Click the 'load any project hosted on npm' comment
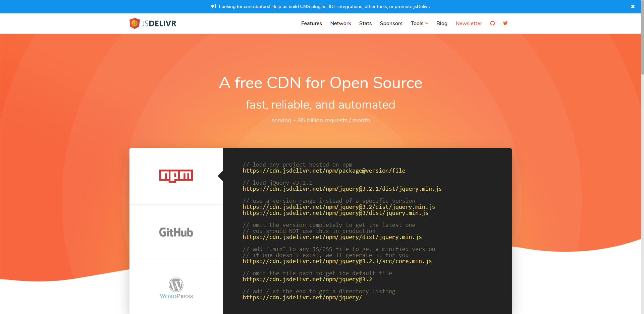This screenshot has width=644, height=314. click(x=298, y=165)
